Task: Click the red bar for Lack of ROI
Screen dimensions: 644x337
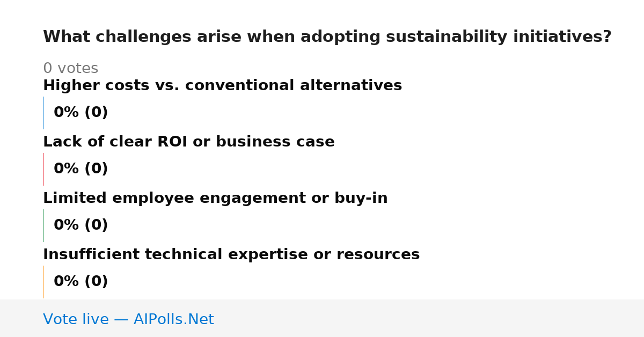Action: point(43,169)
